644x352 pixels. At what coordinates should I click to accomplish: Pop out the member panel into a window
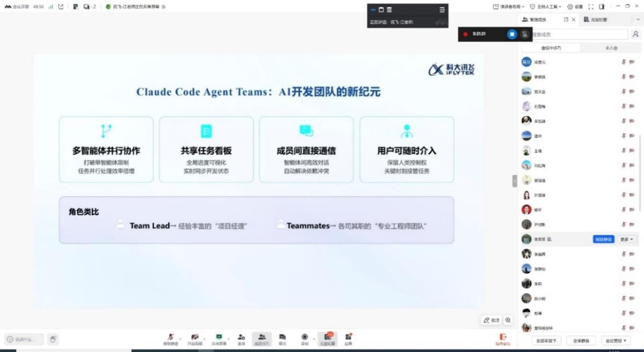pyautogui.click(x=566, y=19)
